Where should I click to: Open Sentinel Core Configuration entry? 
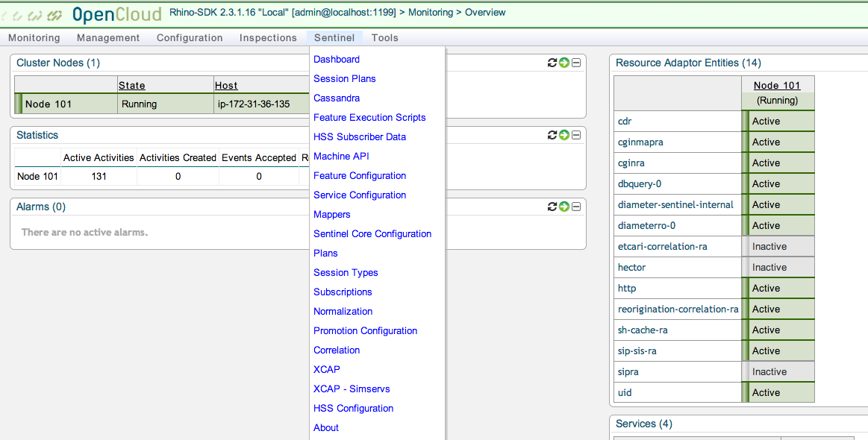coord(372,234)
